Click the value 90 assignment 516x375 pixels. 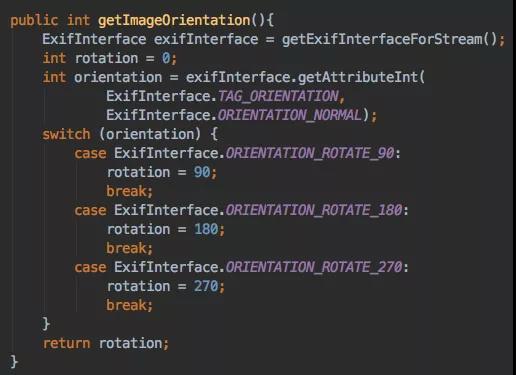(202, 173)
